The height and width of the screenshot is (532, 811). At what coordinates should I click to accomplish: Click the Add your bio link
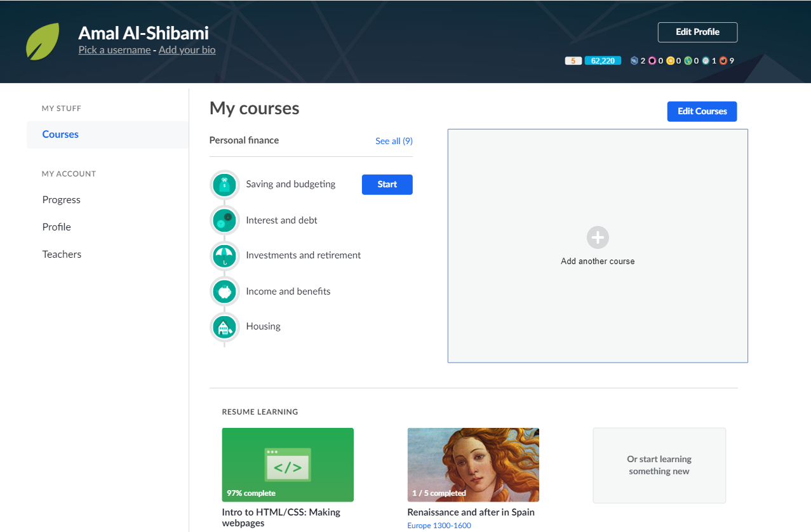[187, 50]
